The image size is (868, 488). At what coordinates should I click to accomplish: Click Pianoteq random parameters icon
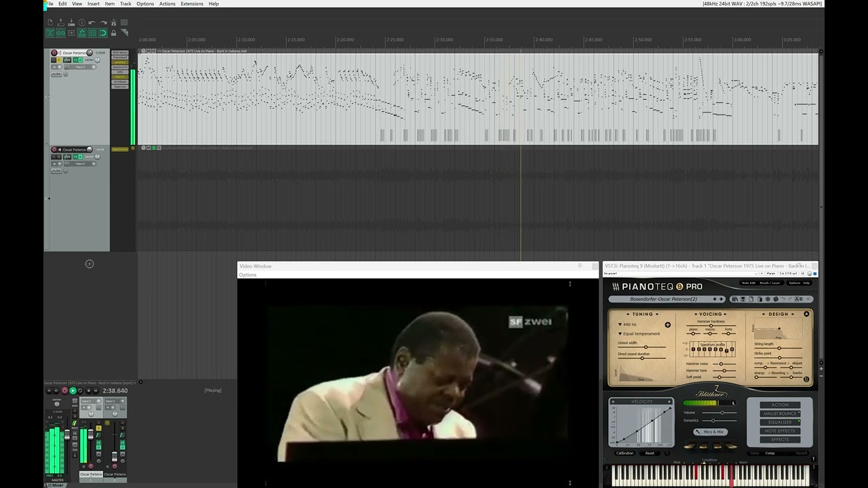[776, 299]
